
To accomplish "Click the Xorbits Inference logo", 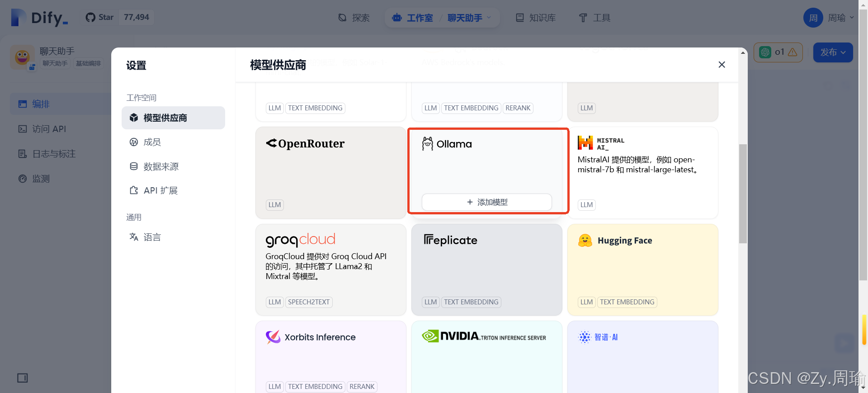I will coord(311,337).
